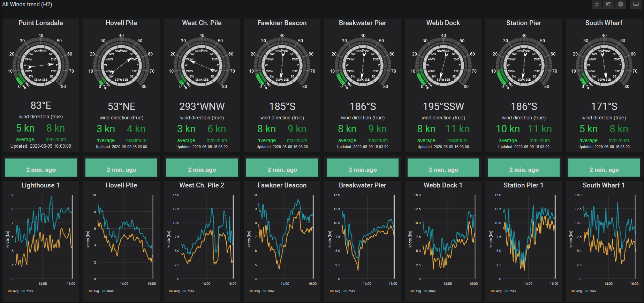The height and width of the screenshot is (303, 644).
Task: Open West Ch. Pile gauge panel menu
Action: click(202, 23)
